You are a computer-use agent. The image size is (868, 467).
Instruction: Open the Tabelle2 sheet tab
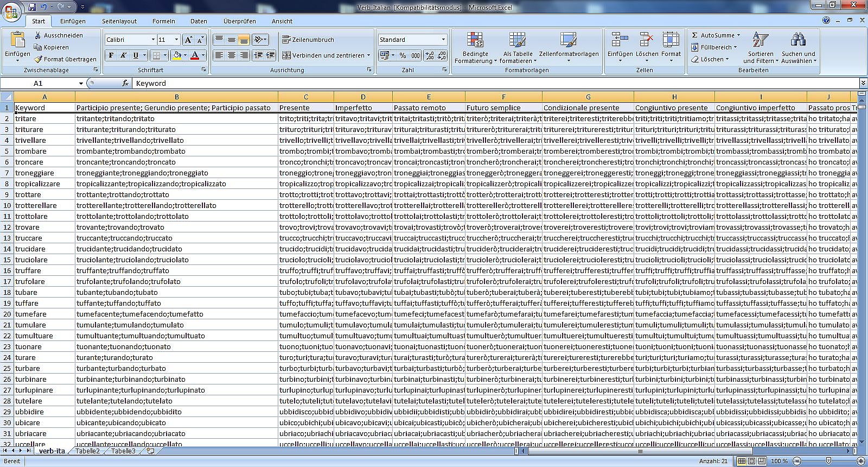point(87,451)
